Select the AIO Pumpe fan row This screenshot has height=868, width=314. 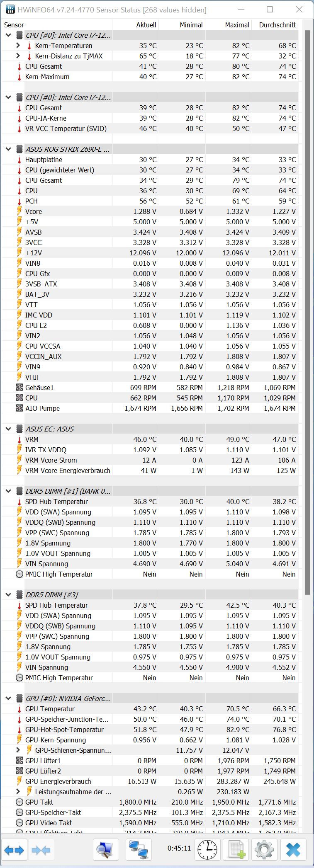(42, 408)
